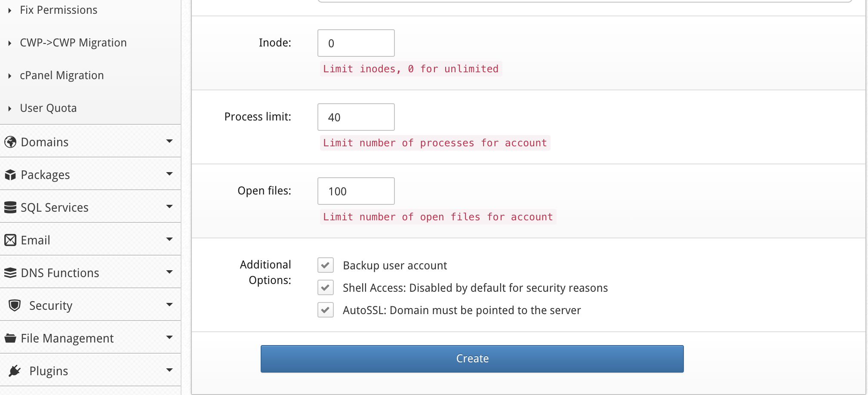Expand the File Management menu arrow
Screen dimensions: 868x395
[x=169, y=337]
